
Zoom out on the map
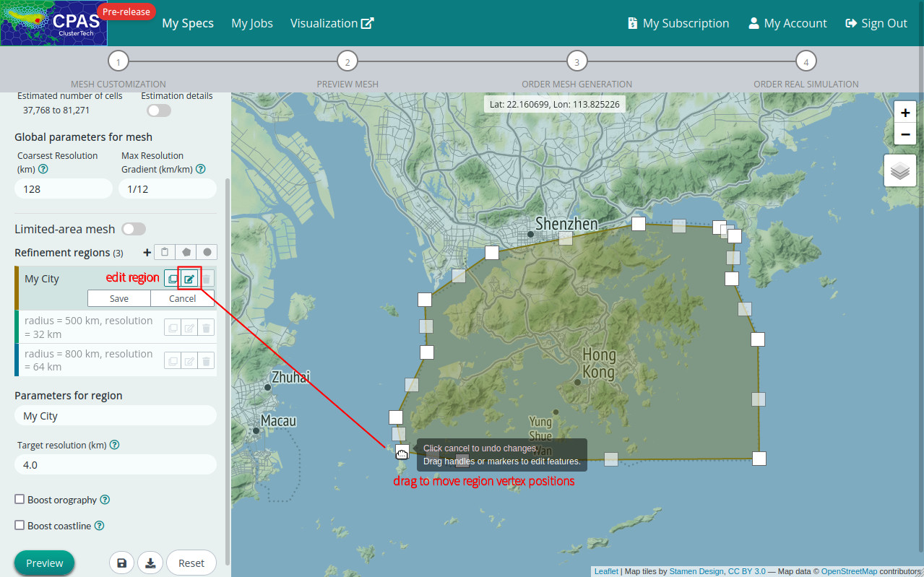(905, 134)
